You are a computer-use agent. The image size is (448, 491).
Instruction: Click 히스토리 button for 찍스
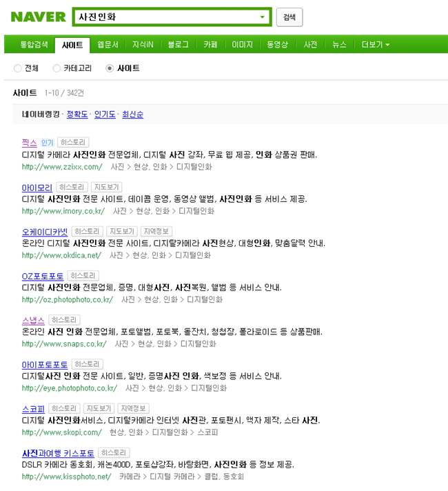[73, 143]
